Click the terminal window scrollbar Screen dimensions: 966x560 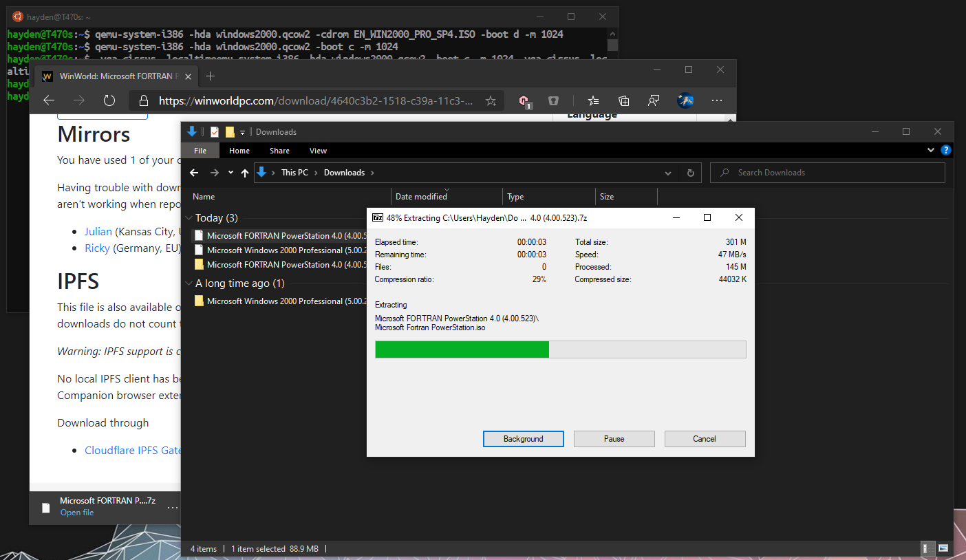coord(612,45)
